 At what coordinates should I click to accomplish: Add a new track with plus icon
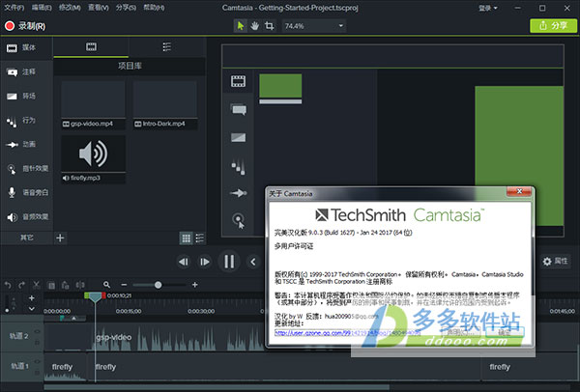pos(32,297)
